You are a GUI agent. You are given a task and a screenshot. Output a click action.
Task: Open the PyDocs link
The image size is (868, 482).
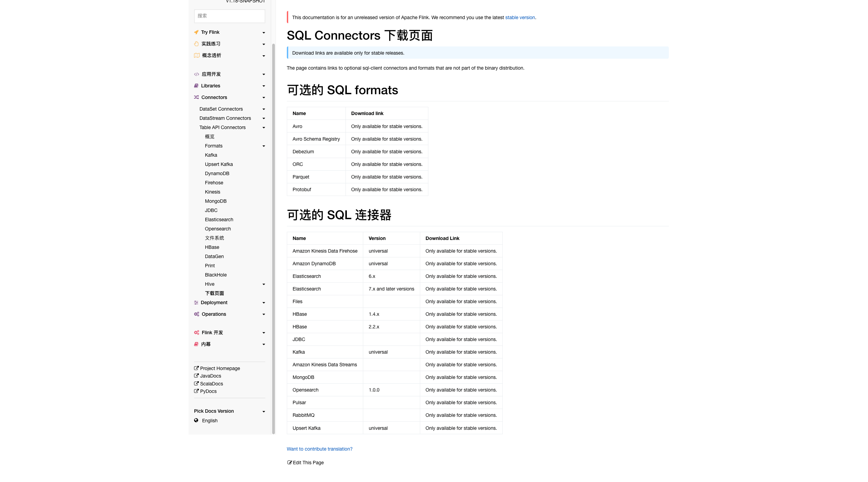(208, 391)
